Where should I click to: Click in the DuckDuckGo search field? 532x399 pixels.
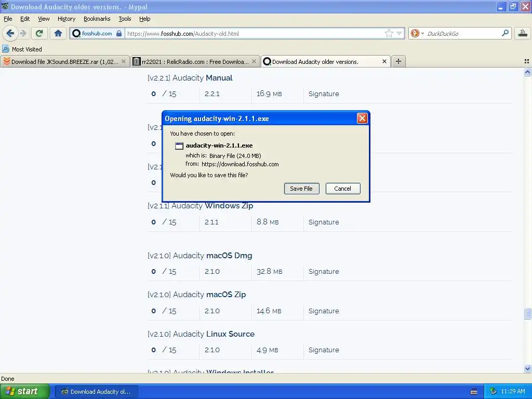(x=462, y=34)
